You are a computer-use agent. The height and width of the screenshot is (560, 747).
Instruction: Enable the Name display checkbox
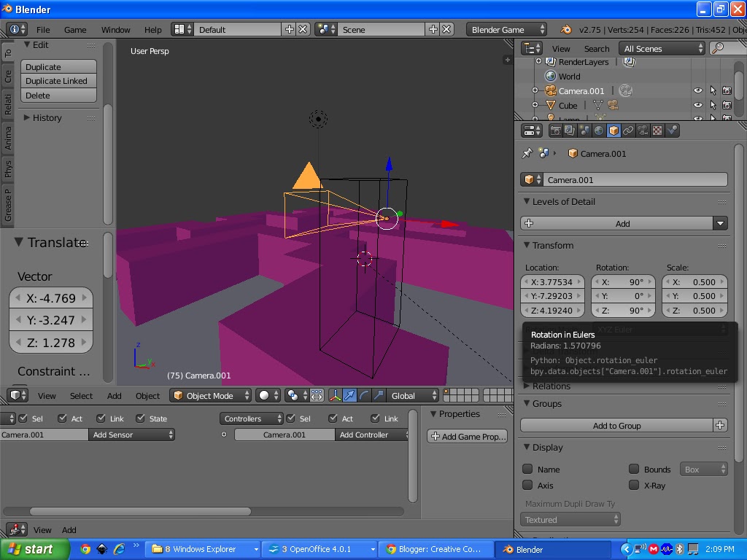pyautogui.click(x=527, y=469)
